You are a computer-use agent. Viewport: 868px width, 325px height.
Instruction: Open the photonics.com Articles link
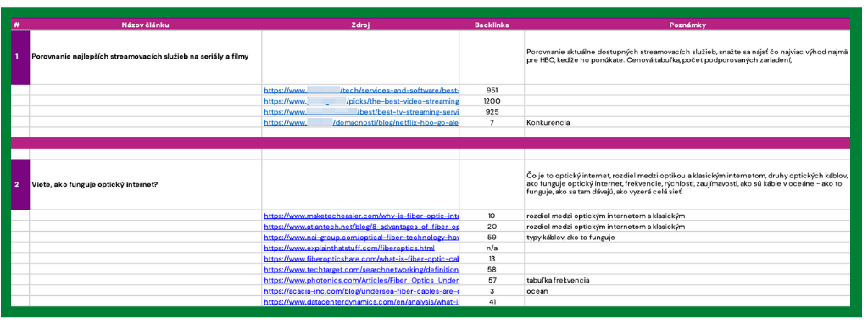[x=361, y=280]
